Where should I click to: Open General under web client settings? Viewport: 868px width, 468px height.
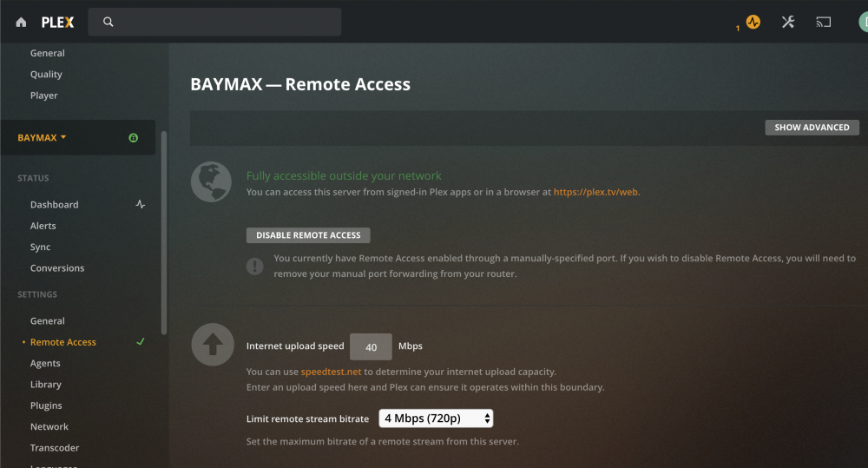click(48, 53)
